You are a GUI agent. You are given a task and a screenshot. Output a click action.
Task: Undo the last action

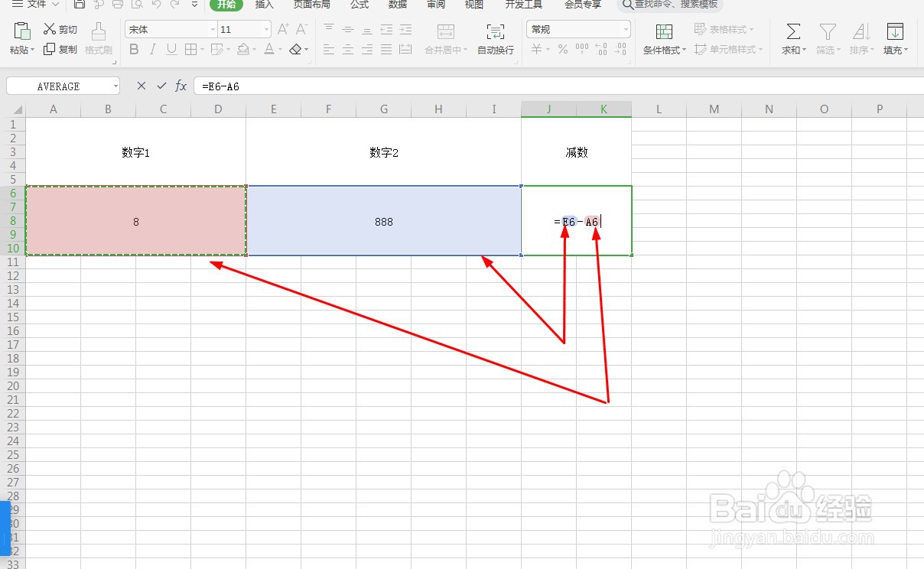(x=156, y=4)
